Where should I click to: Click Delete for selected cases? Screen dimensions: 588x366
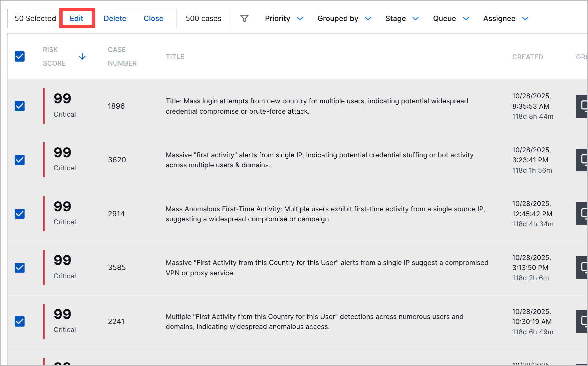point(115,19)
